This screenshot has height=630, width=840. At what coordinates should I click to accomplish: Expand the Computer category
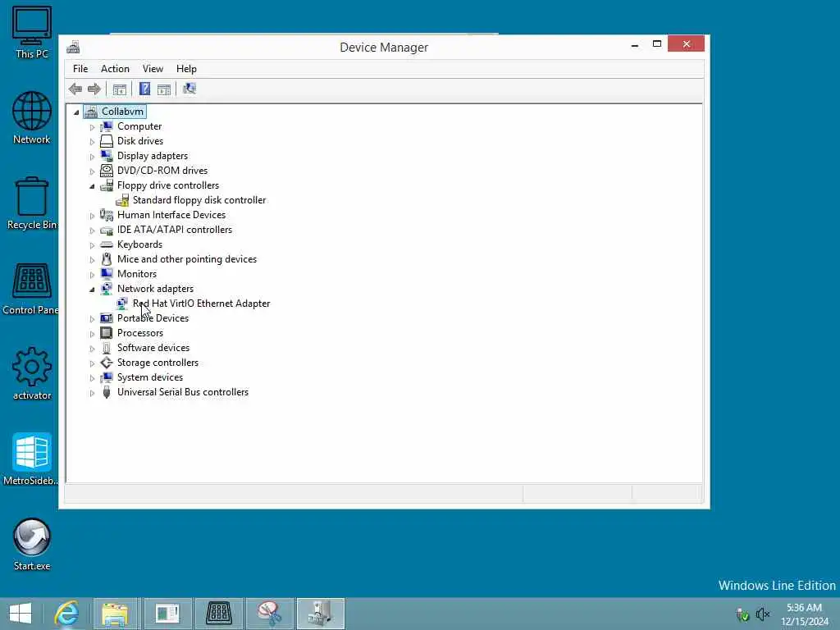92,127
